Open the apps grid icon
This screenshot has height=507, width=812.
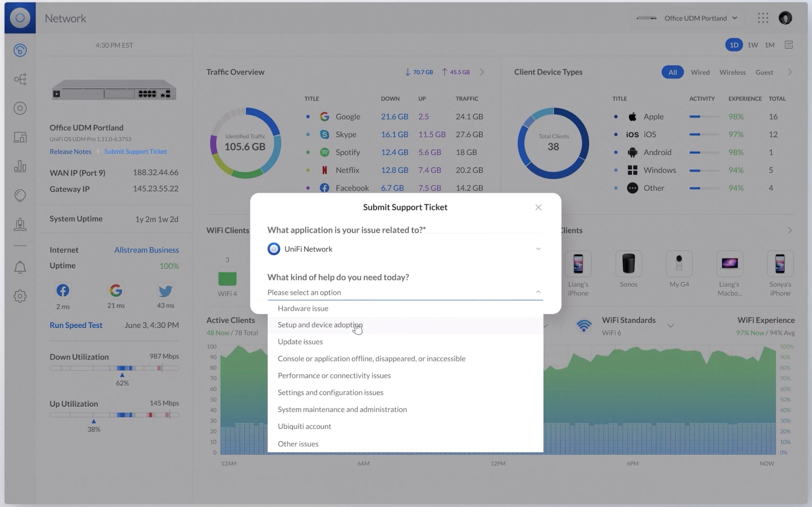click(x=763, y=18)
